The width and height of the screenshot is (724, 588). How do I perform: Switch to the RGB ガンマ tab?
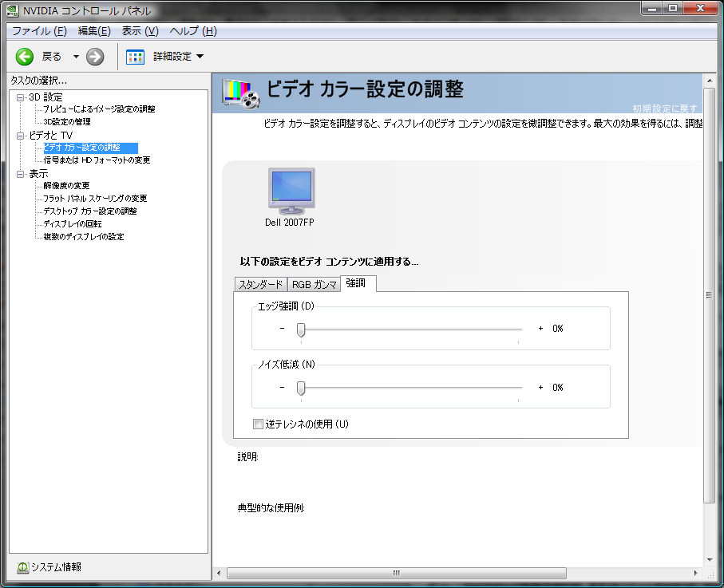tap(314, 285)
